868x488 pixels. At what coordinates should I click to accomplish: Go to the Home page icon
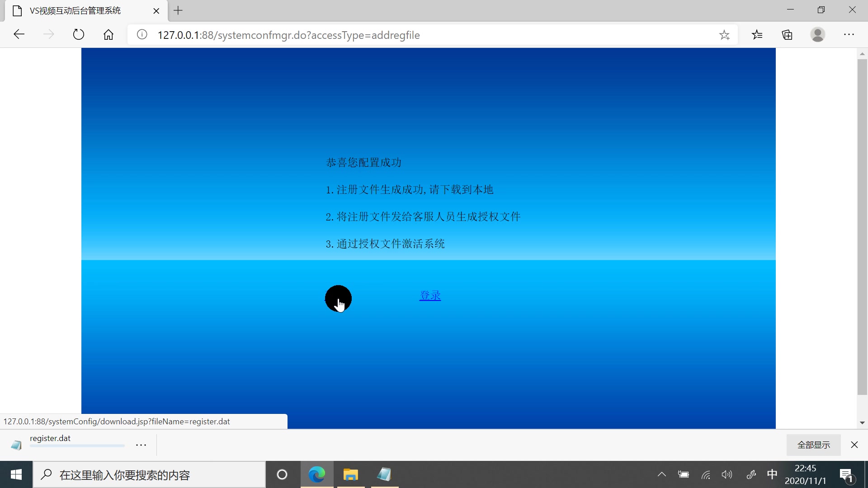[x=108, y=35]
